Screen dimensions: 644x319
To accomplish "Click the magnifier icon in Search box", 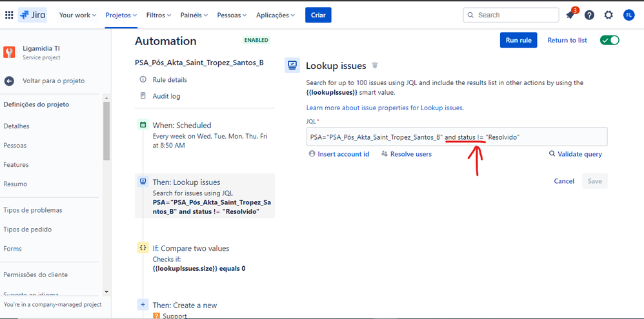I will [470, 15].
